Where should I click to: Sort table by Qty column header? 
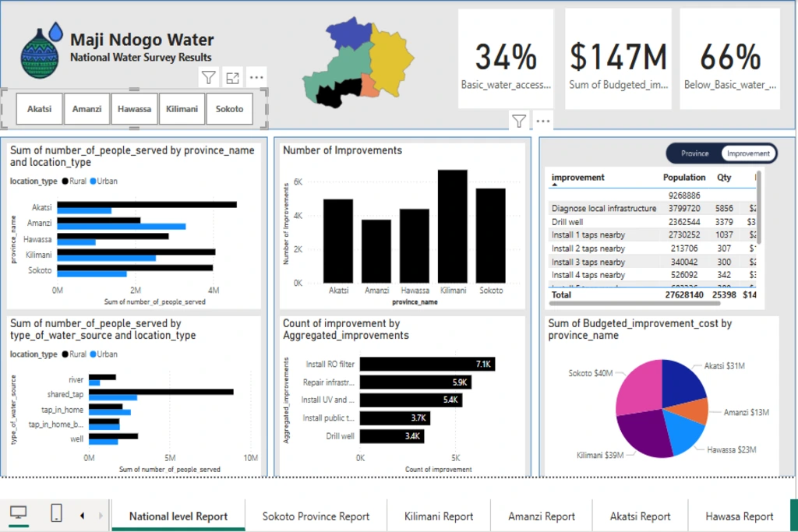click(x=724, y=178)
